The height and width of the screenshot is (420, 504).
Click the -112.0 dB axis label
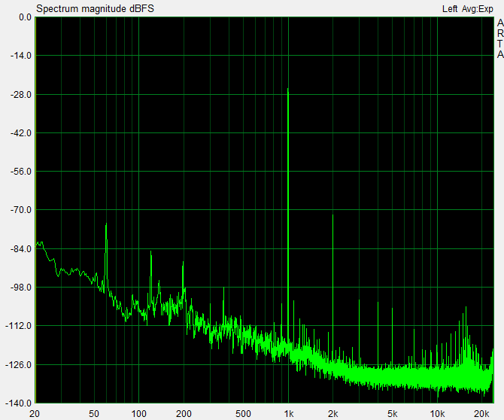19,326
